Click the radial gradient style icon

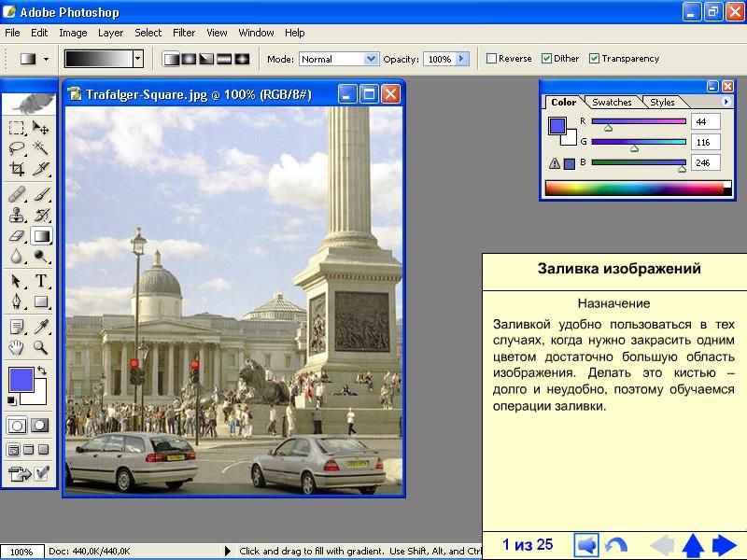[190, 59]
